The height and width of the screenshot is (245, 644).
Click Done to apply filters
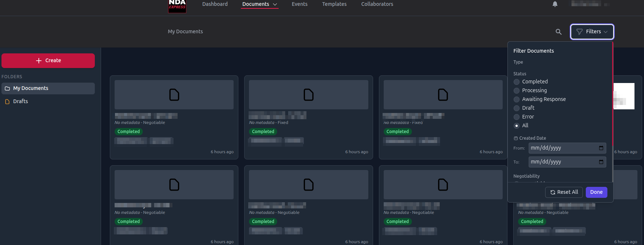coord(596,192)
